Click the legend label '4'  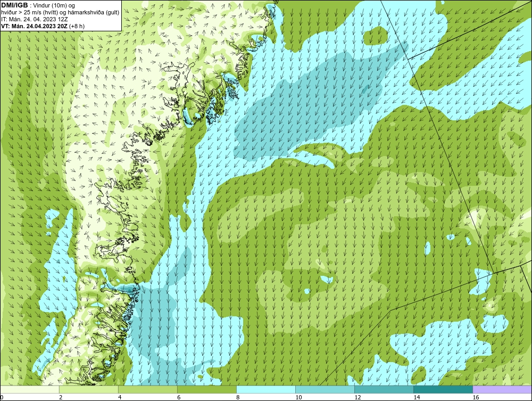[119, 397]
